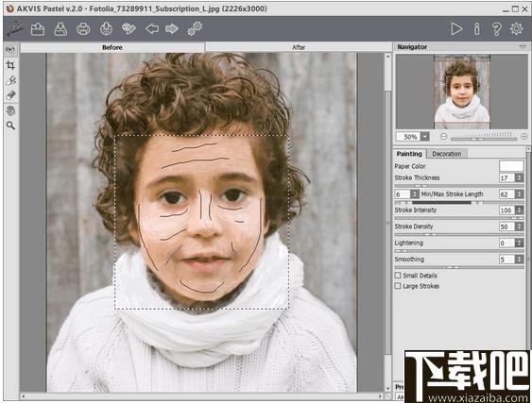Open Help via the question mark icon
The width and height of the screenshot is (532, 403).
point(496,29)
